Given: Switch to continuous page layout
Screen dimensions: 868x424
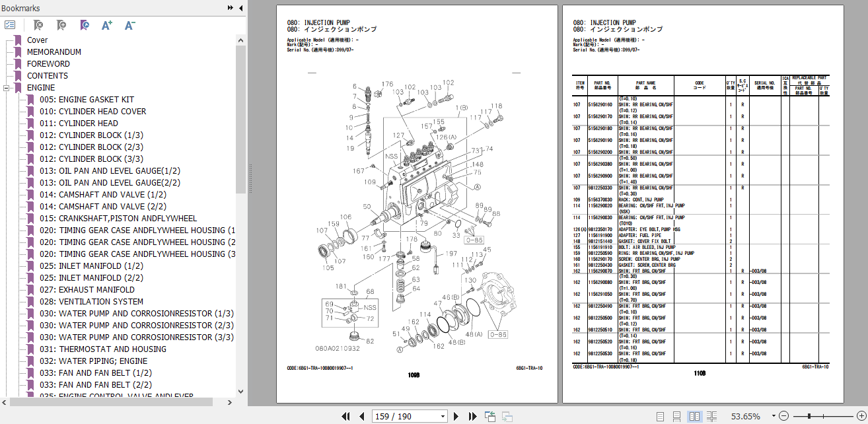Looking at the screenshot, I should 676,416.
